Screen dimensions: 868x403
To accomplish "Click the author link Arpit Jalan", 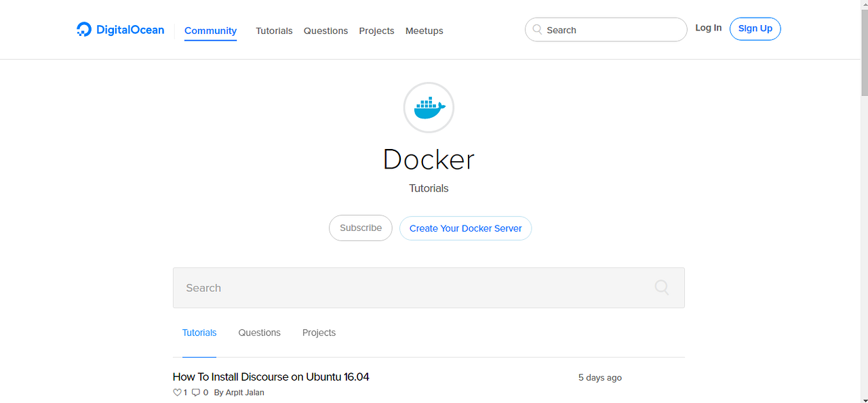I will pyautogui.click(x=245, y=392).
